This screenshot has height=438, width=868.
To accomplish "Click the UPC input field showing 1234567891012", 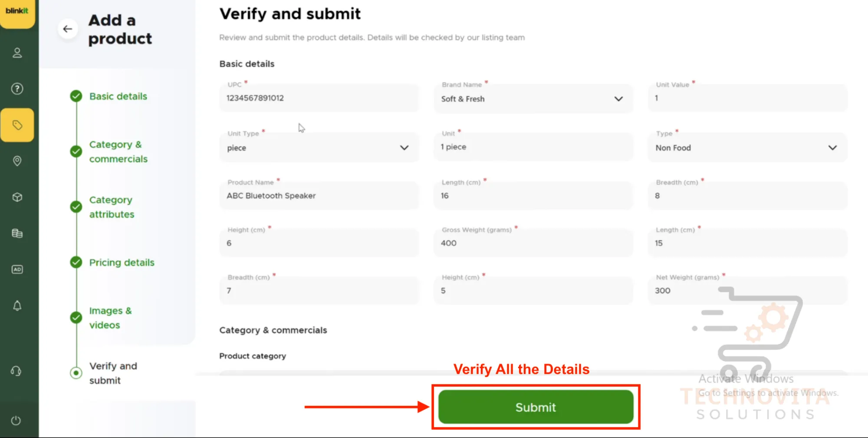I will pyautogui.click(x=319, y=98).
